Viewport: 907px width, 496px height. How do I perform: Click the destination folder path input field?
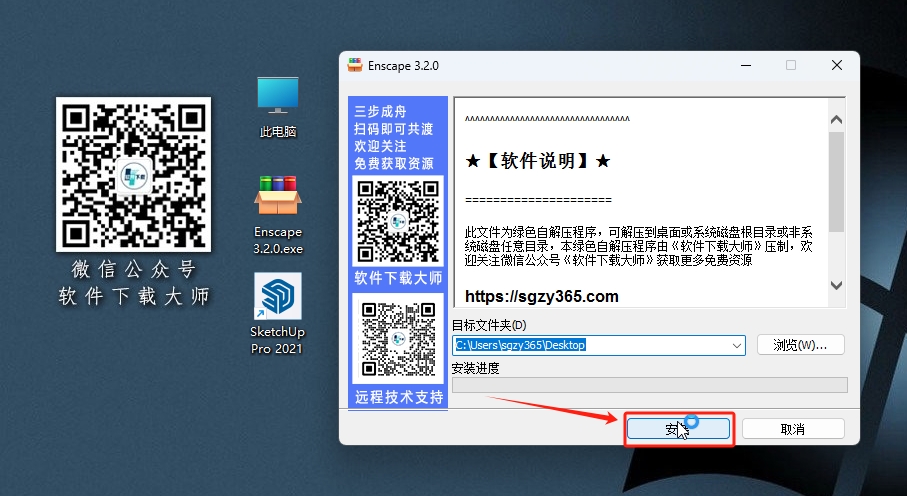[599, 345]
